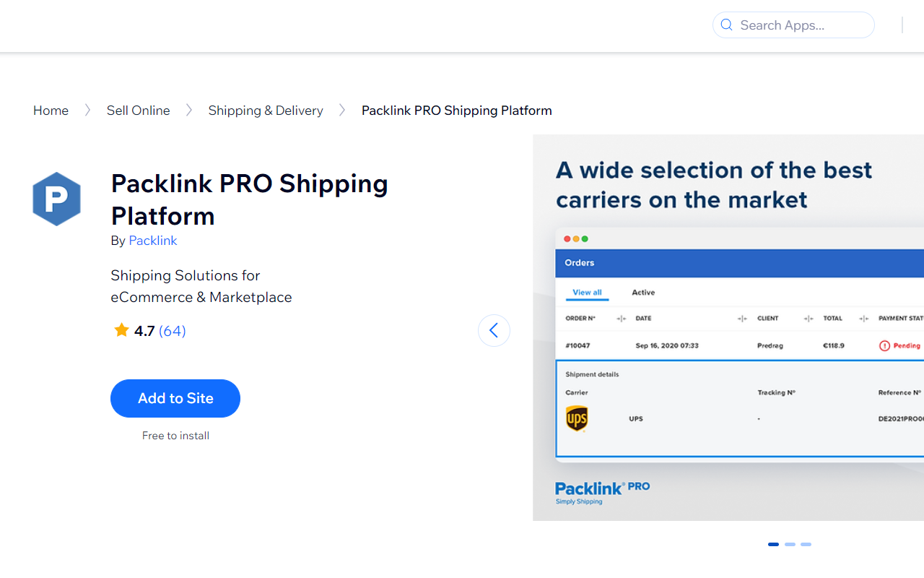Click the sort arrows beside DATE column
The height and width of the screenshot is (578, 924).
coord(741,319)
